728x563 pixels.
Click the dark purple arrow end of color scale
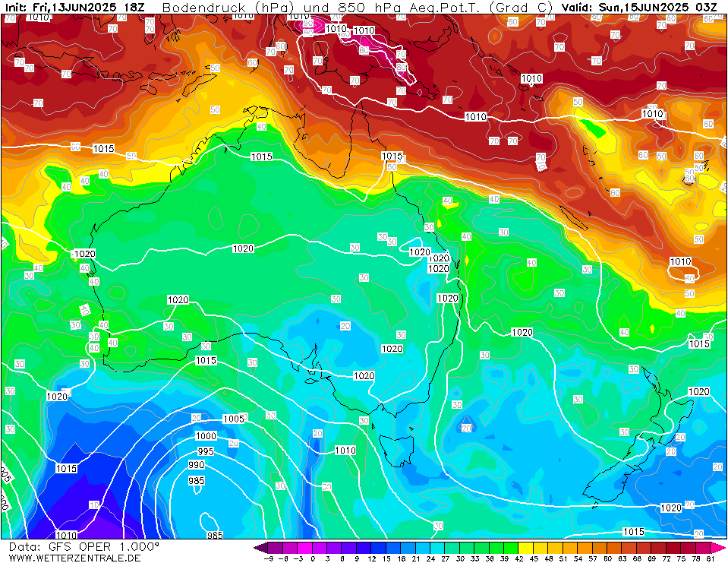pos(260,548)
